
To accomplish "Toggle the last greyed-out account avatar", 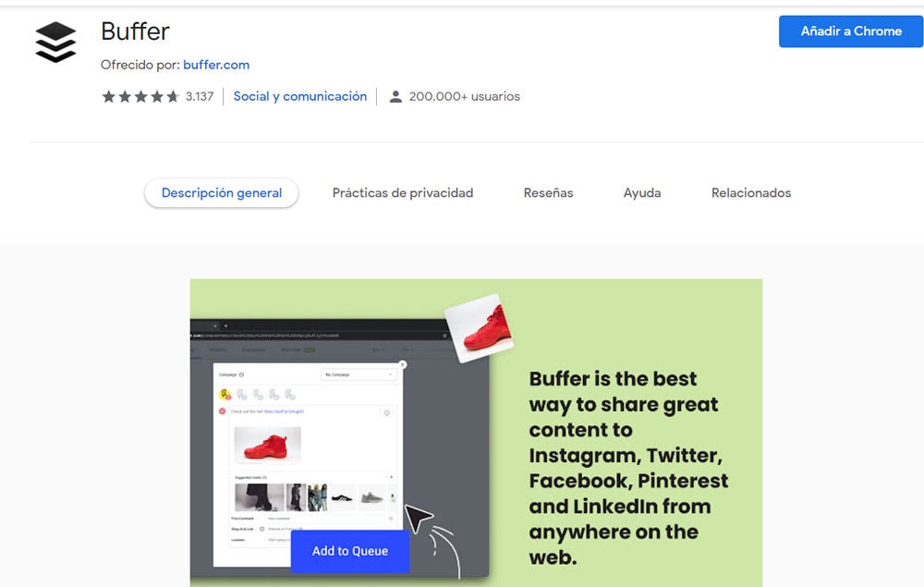I will [289, 395].
